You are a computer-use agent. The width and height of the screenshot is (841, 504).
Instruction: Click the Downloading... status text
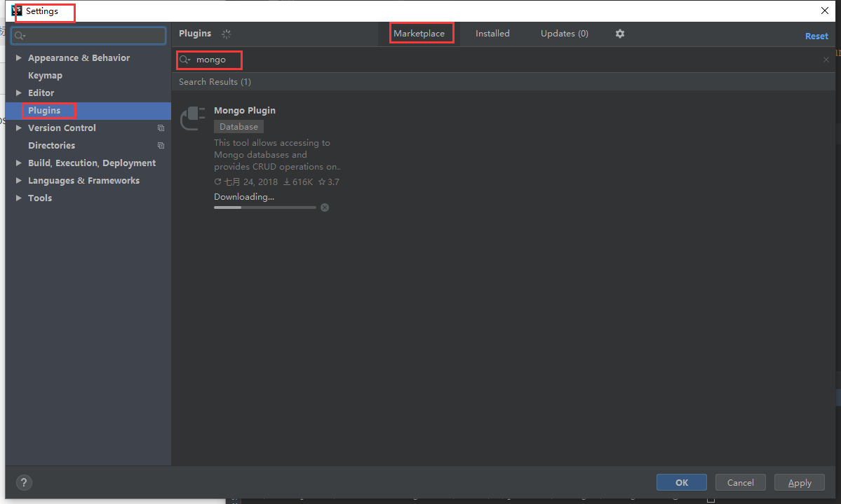click(x=244, y=197)
